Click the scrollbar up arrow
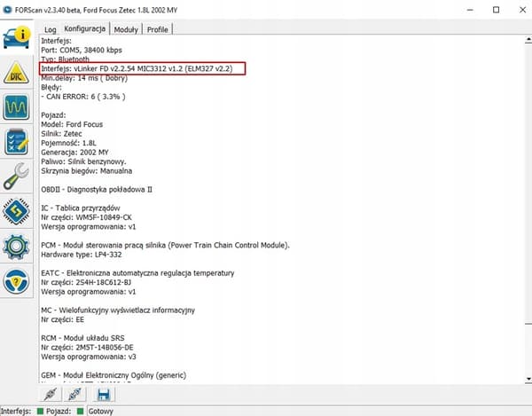The height and width of the screenshot is (416, 532). tap(528, 40)
